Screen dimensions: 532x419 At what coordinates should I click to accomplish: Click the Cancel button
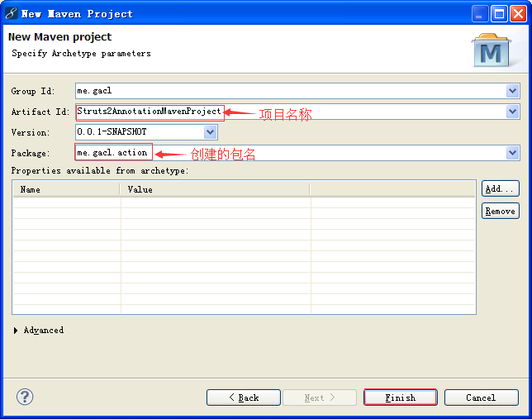pos(481,398)
